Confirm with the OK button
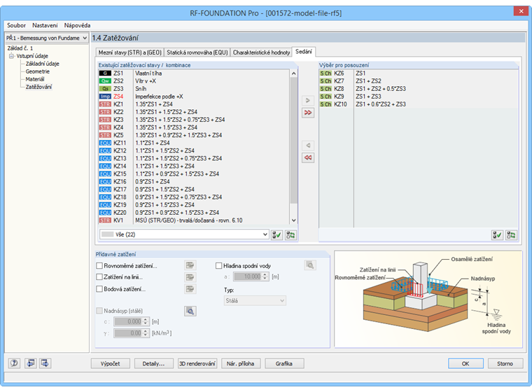The image size is (532, 392). (x=465, y=363)
